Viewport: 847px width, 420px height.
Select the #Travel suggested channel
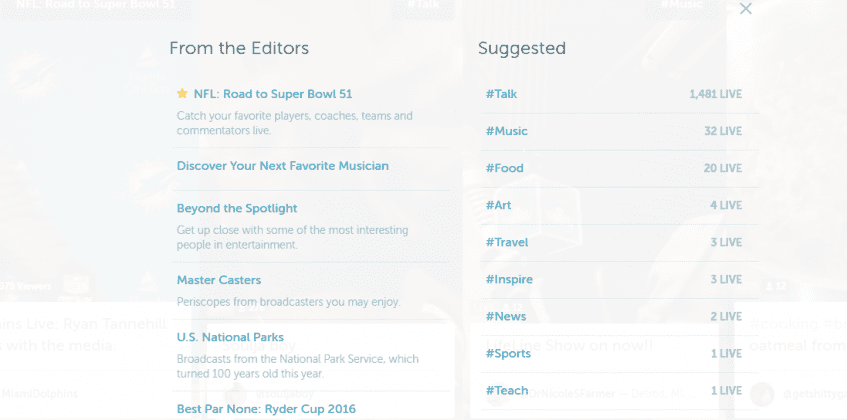[x=507, y=242]
